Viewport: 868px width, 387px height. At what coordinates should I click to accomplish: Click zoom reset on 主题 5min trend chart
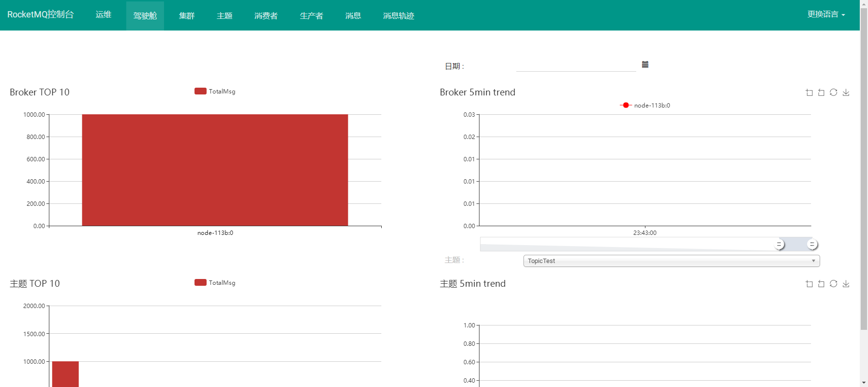pos(821,284)
